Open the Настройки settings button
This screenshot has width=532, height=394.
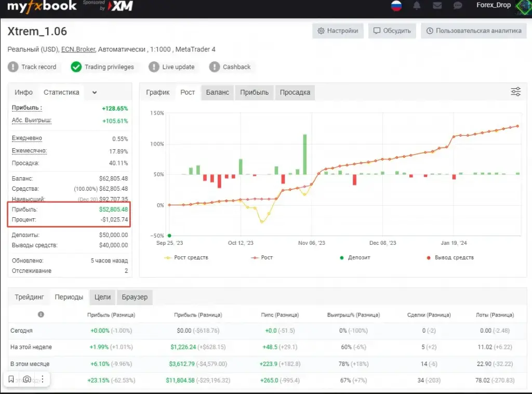[x=338, y=31]
